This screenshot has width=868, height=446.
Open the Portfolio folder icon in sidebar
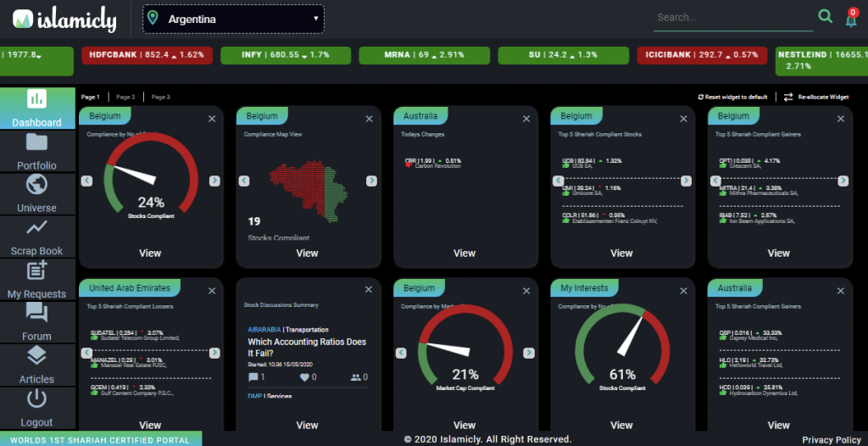[x=36, y=142]
